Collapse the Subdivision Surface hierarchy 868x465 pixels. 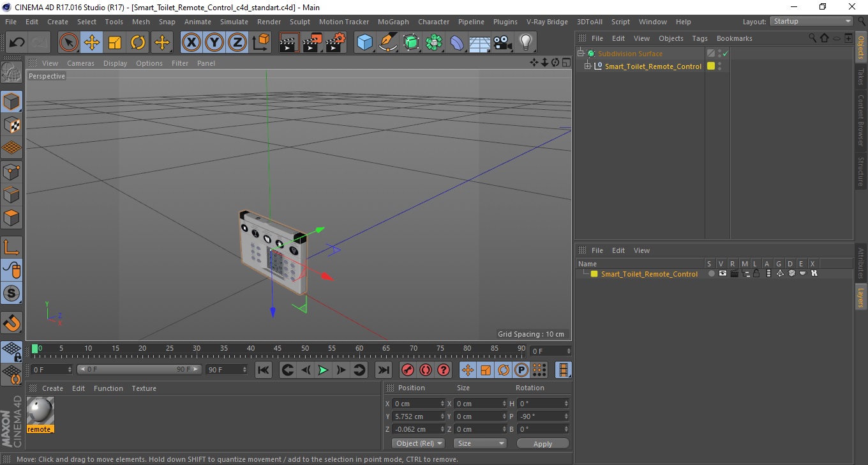click(x=580, y=54)
